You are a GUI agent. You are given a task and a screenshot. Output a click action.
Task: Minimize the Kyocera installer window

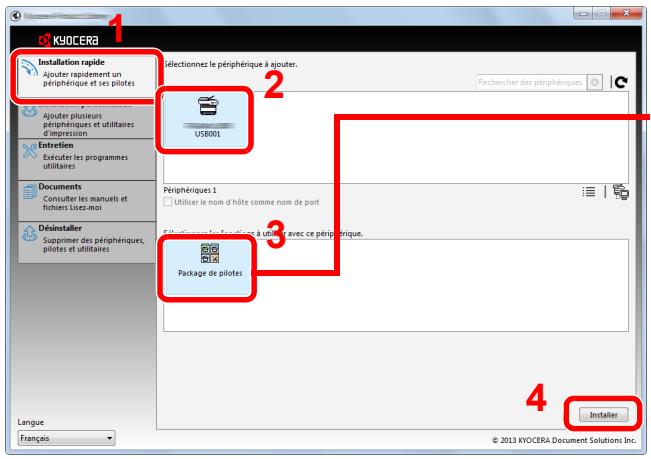click(583, 14)
